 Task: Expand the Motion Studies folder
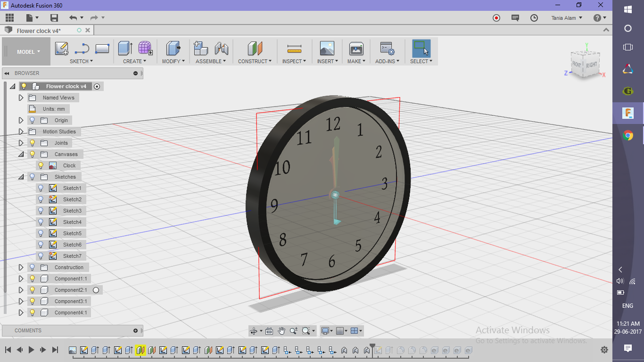pyautogui.click(x=21, y=132)
